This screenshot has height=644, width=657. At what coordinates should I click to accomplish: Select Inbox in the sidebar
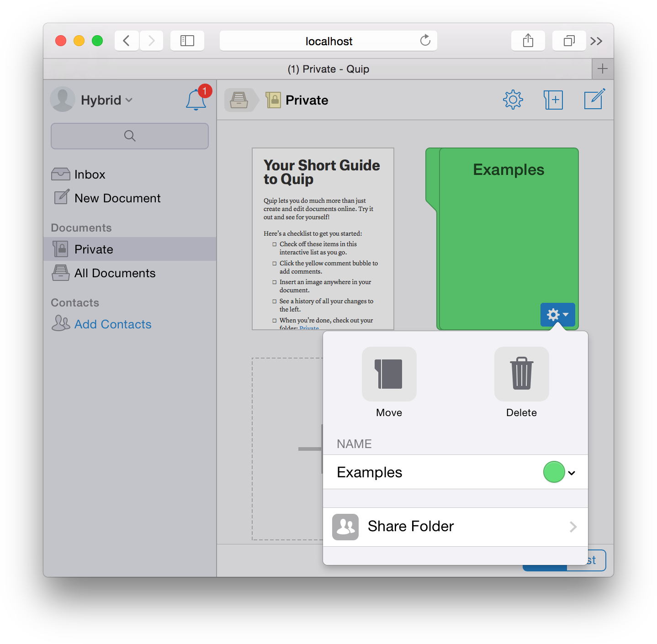coord(90,174)
